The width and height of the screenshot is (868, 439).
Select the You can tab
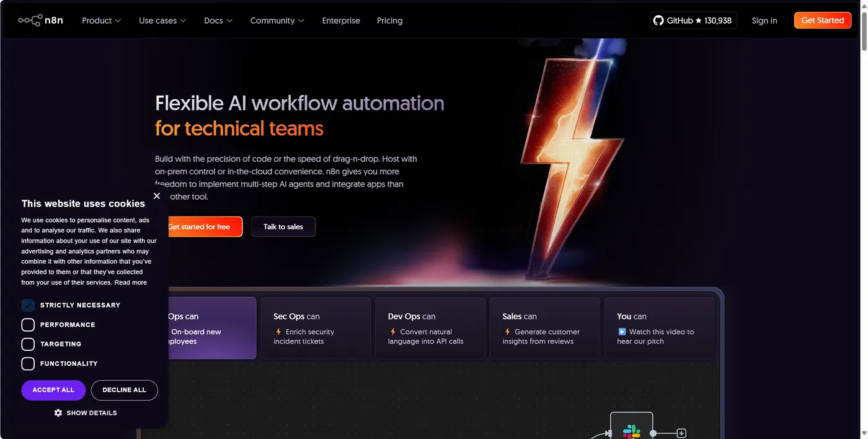coord(659,328)
